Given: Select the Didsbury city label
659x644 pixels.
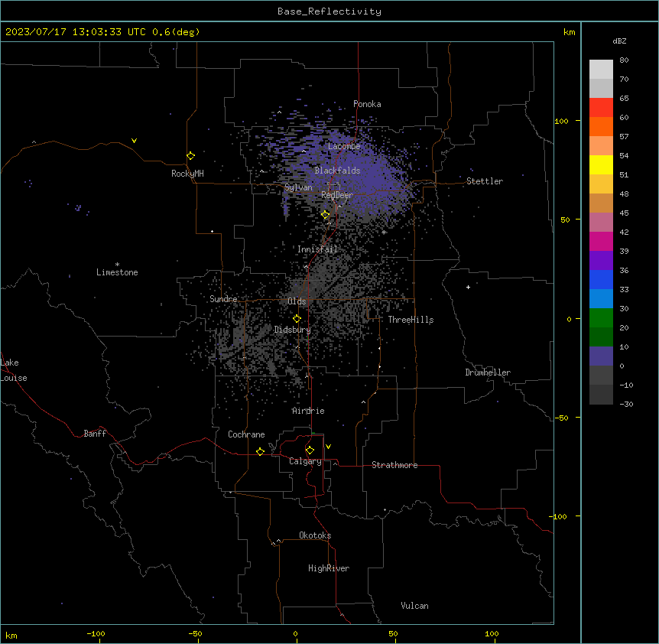Looking at the screenshot, I should pos(293,330).
